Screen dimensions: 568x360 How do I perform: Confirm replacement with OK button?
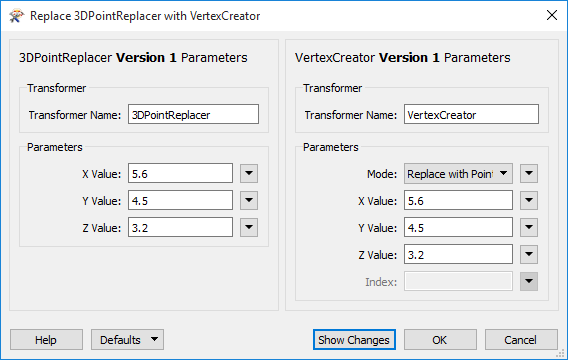pos(440,340)
